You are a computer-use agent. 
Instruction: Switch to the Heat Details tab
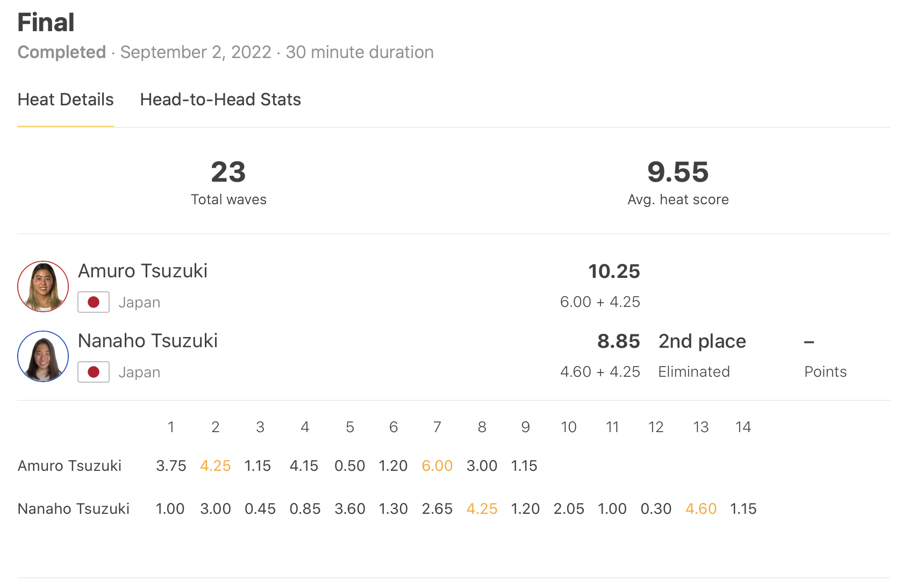coord(66,100)
